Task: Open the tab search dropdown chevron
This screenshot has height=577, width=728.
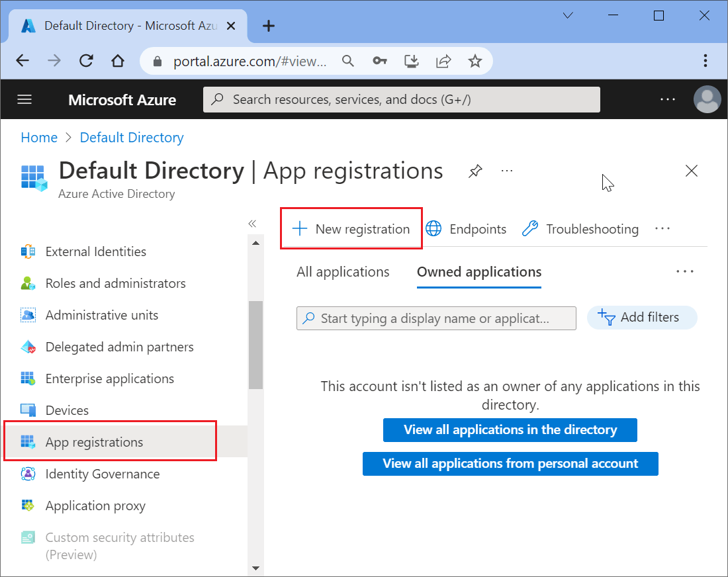Action: pos(569,16)
